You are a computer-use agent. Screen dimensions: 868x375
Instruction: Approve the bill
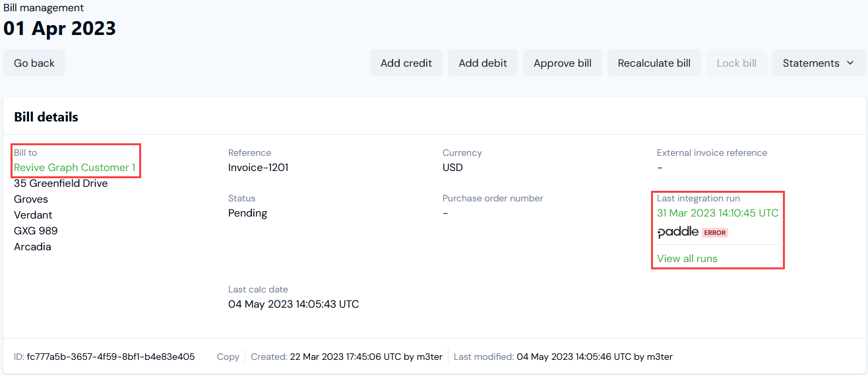tap(563, 63)
